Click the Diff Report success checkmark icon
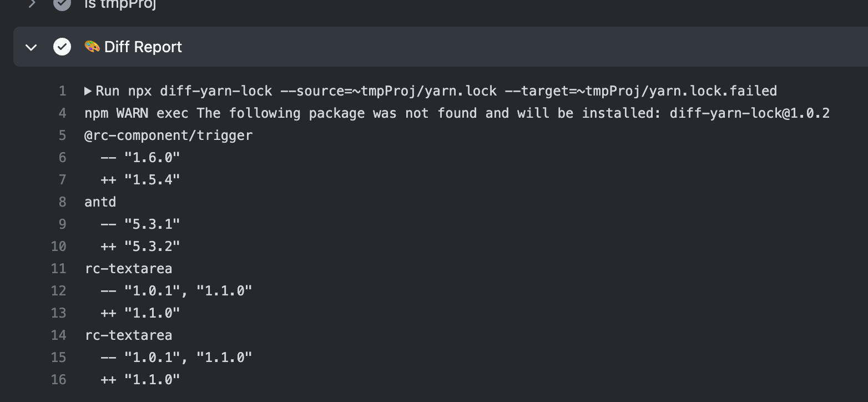The image size is (868, 402). 62,47
